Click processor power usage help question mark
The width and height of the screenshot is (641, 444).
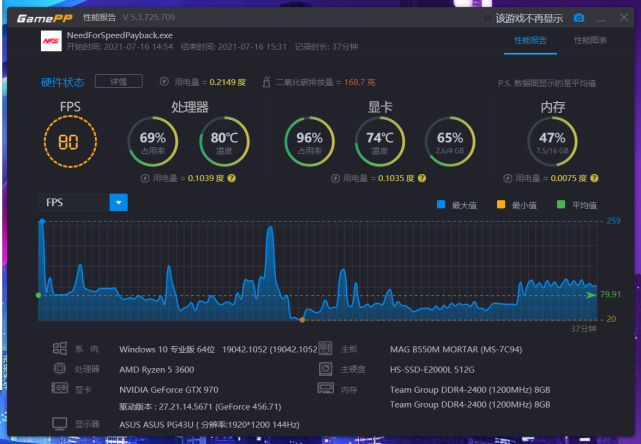click(x=231, y=178)
